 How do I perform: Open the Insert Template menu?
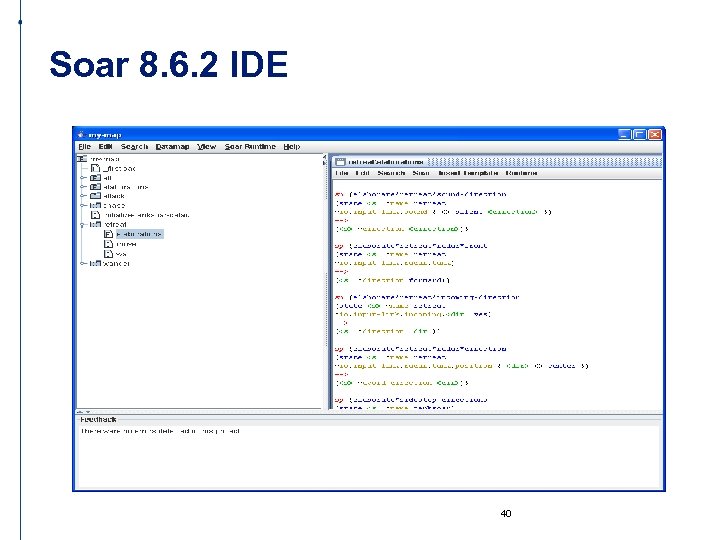pyautogui.click(x=468, y=173)
